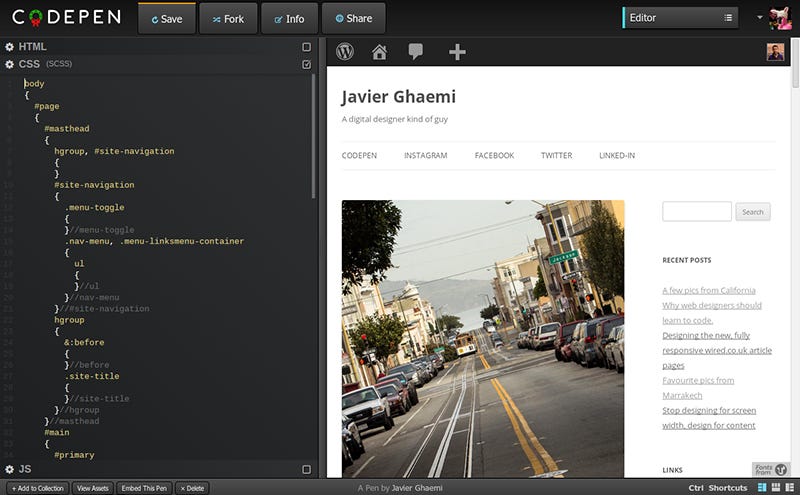Screen dimensions: 800x495
Task: Click the home icon in preview bar
Action: (379, 52)
